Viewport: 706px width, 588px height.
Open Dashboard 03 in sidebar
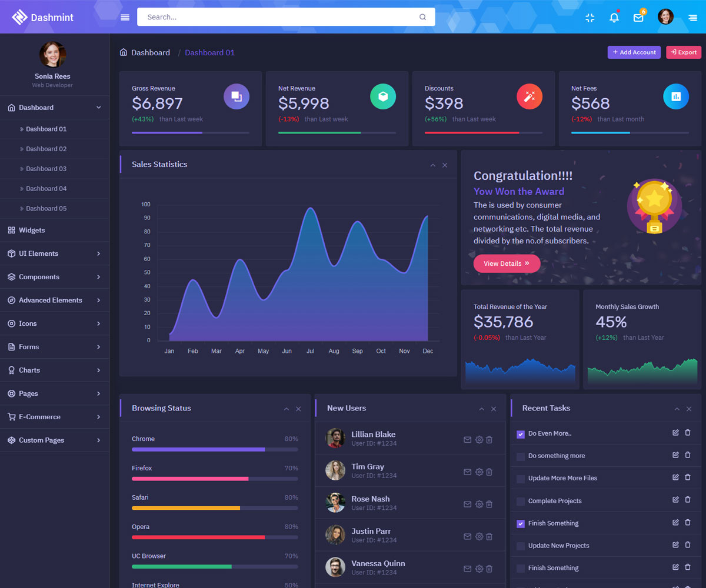pyautogui.click(x=46, y=169)
